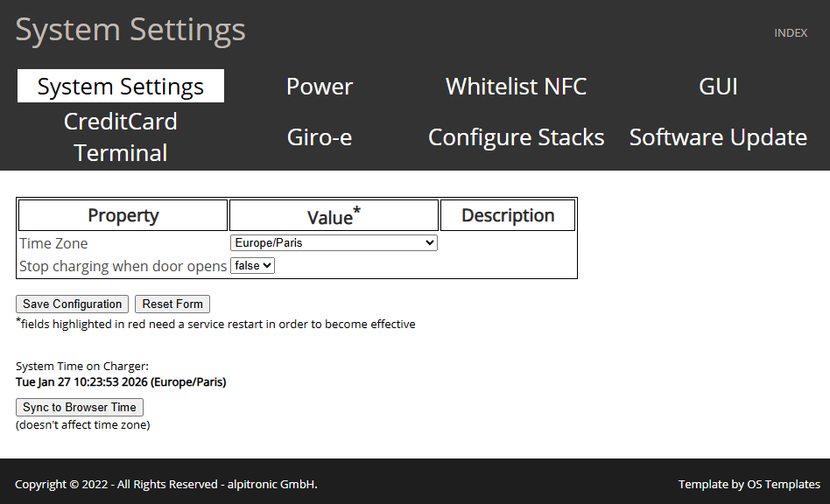The height and width of the screenshot is (504, 830).
Task: Click the Description column header
Action: click(508, 215)
